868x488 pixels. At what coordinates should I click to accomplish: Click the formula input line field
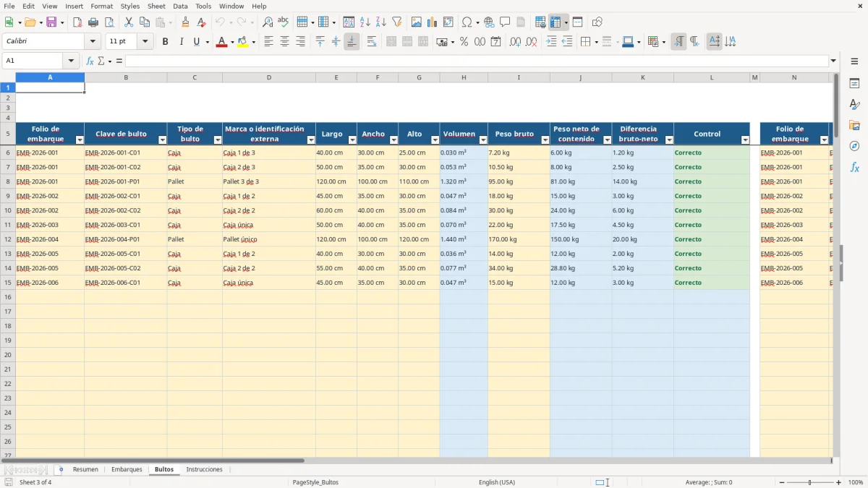pos(477,61)
